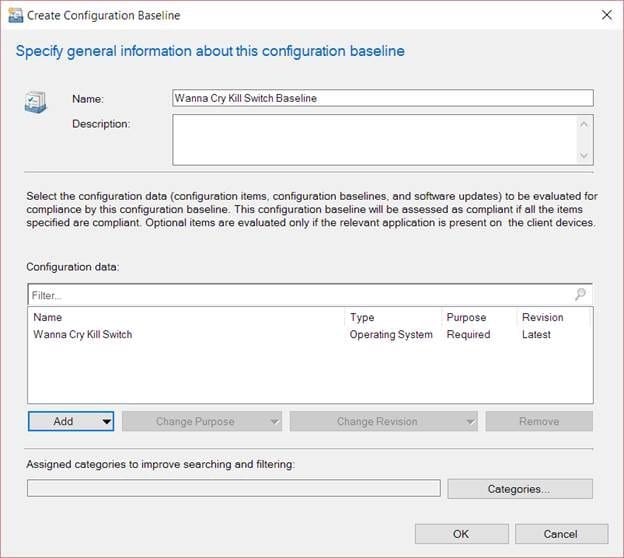Confirm with the OK button
The image size is (624, 558).
tap(462, 534)
